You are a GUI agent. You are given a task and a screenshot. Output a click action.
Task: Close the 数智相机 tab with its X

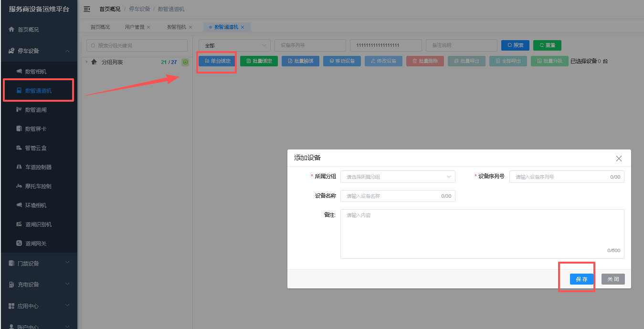[190, 27]
